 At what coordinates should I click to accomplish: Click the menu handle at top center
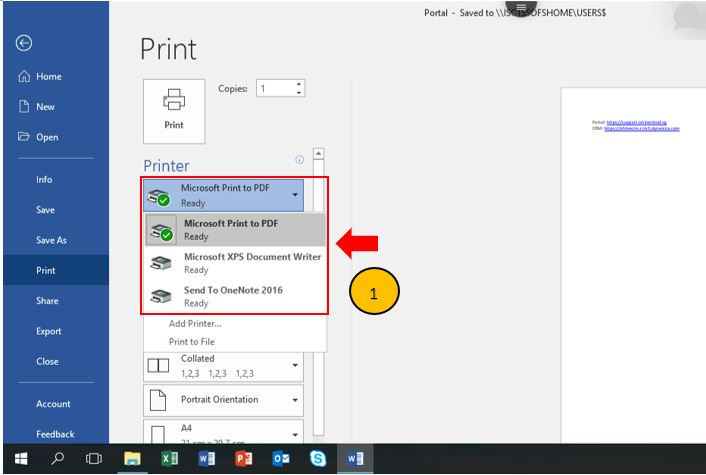pyautogui.click(x=521, y=7)
